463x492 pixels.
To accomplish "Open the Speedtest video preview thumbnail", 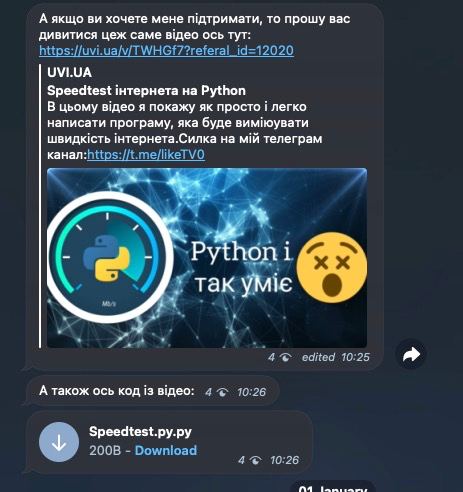I will pyautogui.click(x=207, y=258).
